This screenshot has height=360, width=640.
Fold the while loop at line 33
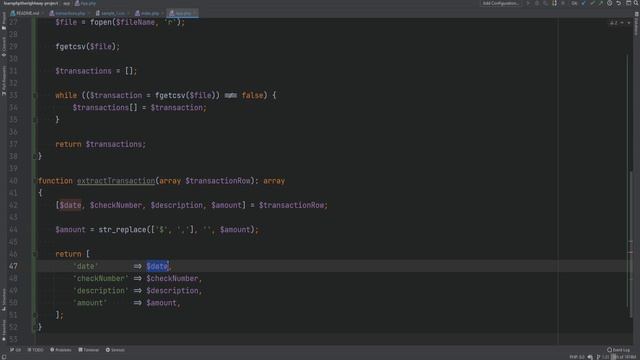pos(35,96)
